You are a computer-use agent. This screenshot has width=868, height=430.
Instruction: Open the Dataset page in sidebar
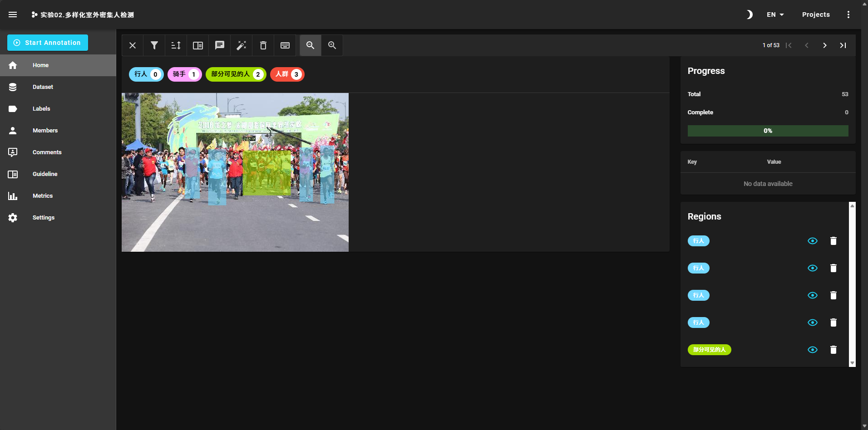pos(43,87)
